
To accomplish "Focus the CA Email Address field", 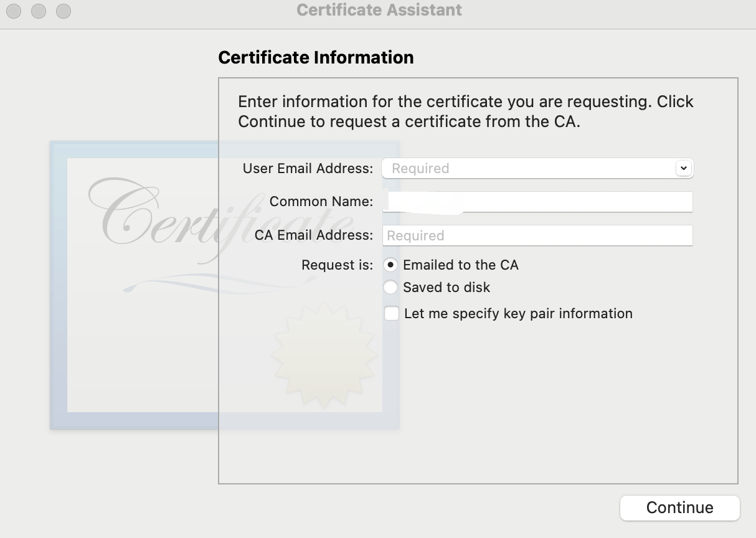I will point(537,235).
